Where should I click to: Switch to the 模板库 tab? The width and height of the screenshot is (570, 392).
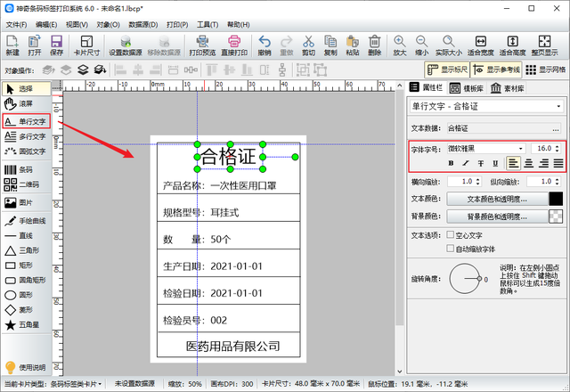tap(467, 88)
